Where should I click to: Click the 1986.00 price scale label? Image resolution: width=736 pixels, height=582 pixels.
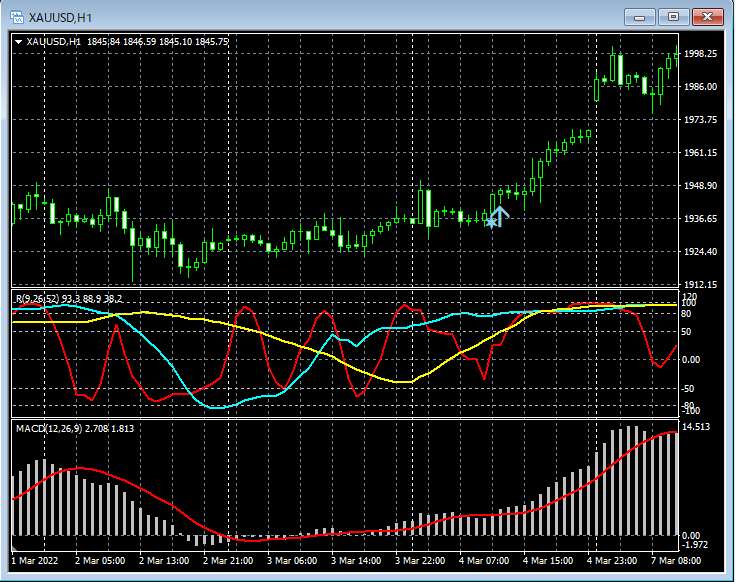pyautogui.click(x=700, y=86)
